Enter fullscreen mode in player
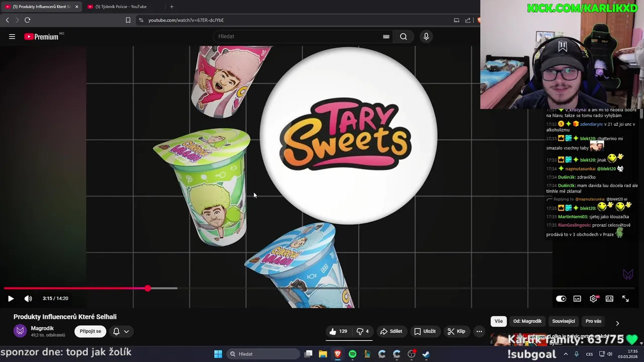Viewport: 644px width, 362px height. point(625,298)
